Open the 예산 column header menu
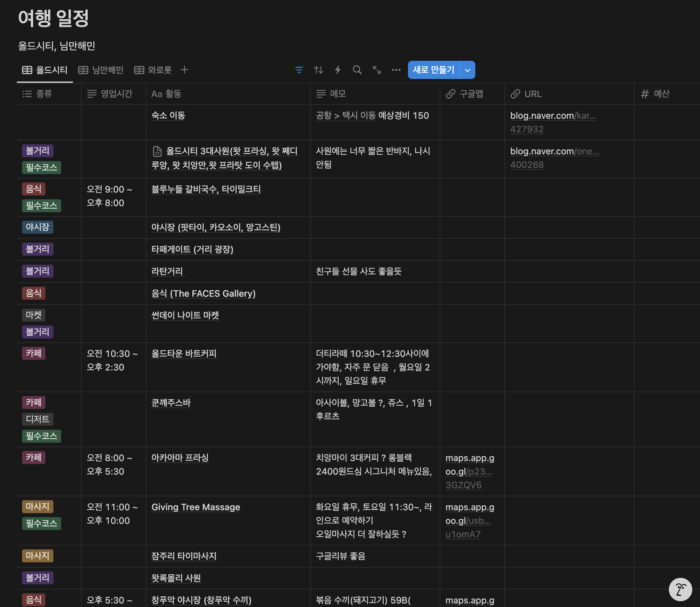700x607 pixels. [661, 94]
